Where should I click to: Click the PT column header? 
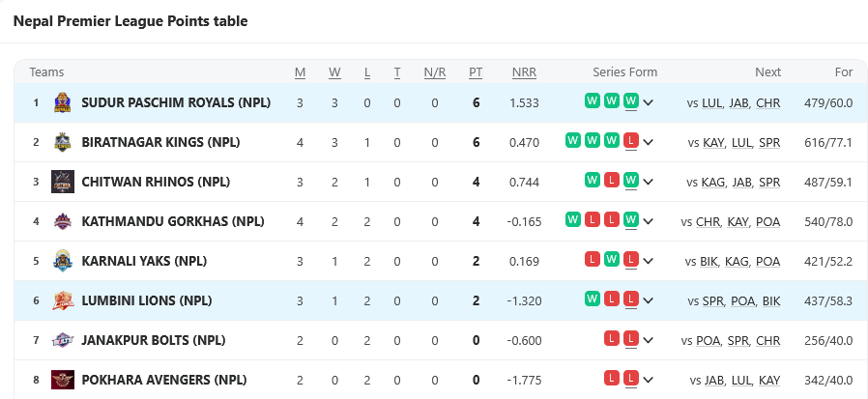476,72
